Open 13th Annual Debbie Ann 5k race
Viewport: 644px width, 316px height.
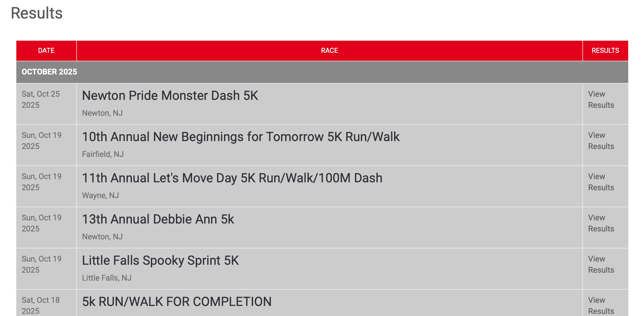158,219
